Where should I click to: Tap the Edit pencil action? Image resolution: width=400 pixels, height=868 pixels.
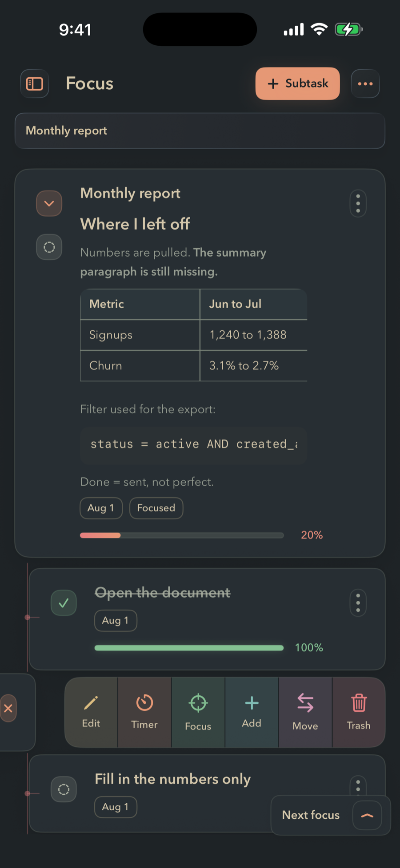pos(91,712)
